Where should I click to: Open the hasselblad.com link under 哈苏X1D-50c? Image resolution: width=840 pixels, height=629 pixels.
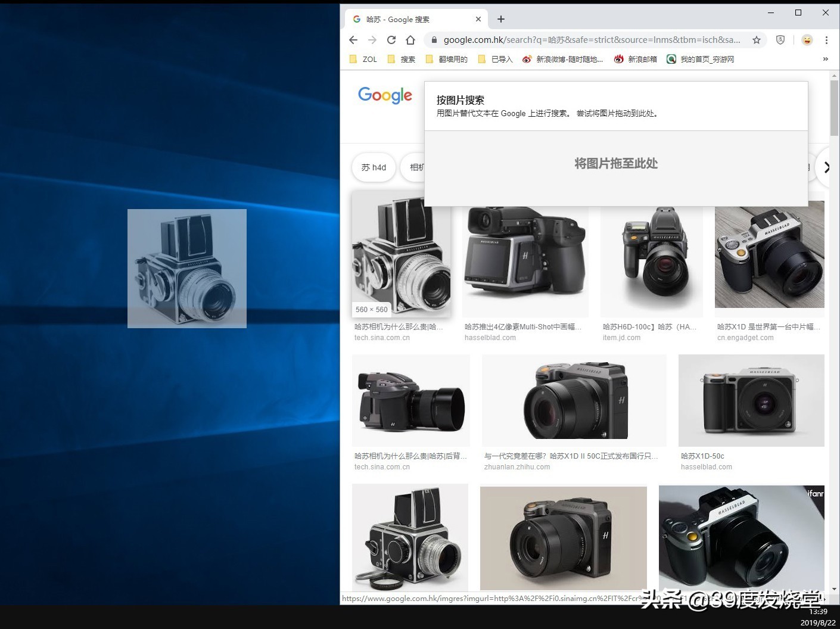click(x=707, y=467)
